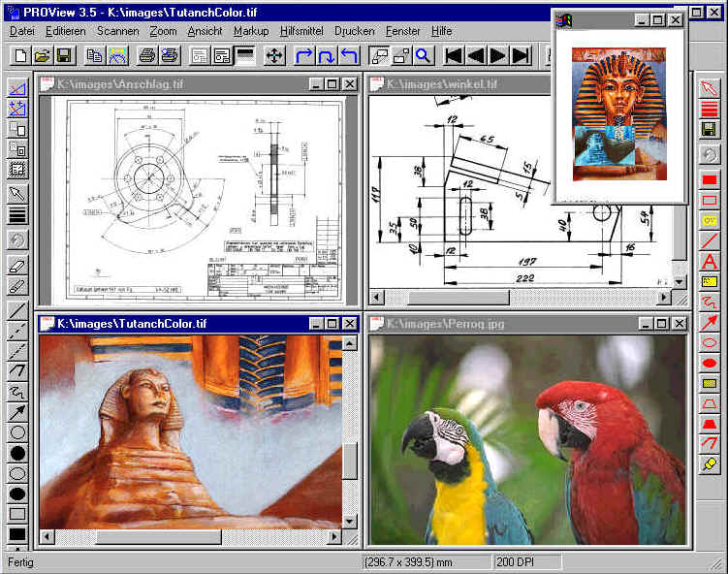Viewport: 728px width, 574px height.
Task: Open the red markup line thickness options
Action: click(x=709, y=110)
